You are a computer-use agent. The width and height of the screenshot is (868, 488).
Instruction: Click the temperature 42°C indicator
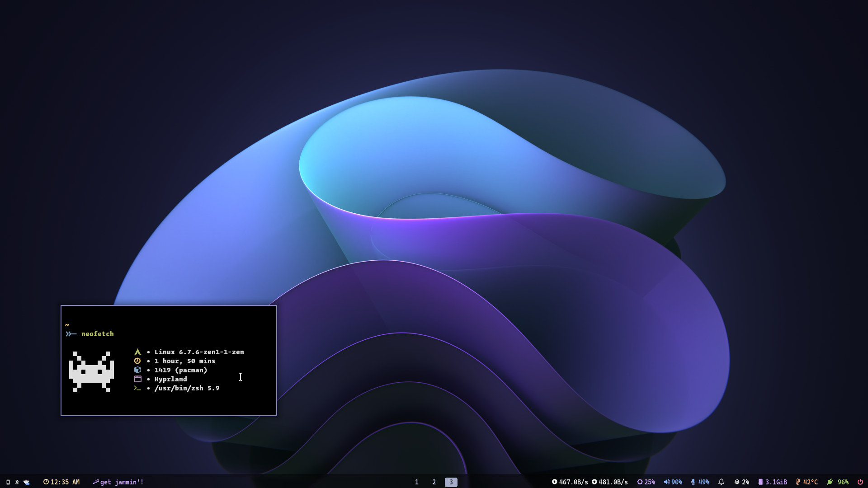[807, 482]
